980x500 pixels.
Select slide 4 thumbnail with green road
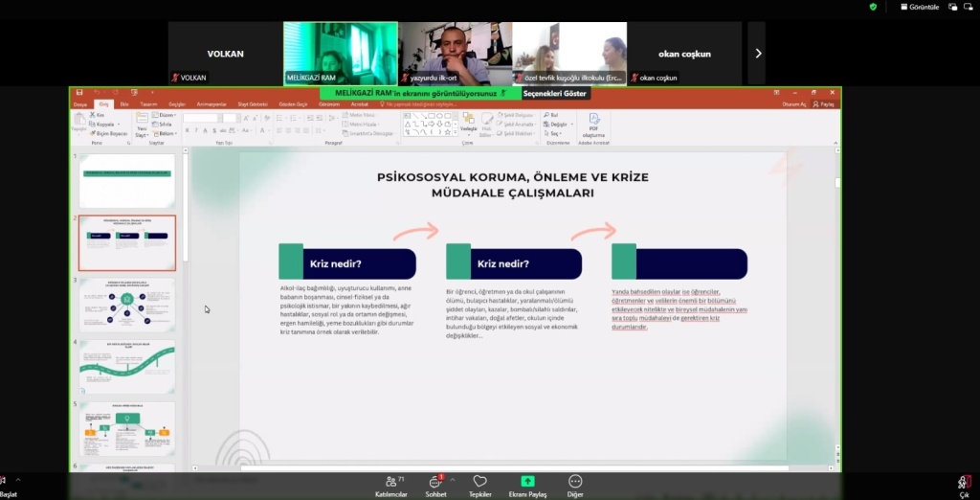(x=127, y=366)
